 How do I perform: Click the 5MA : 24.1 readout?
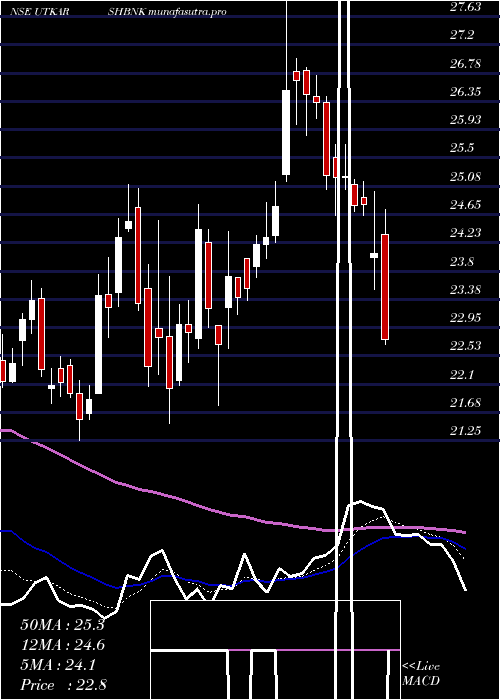pyautogui.click(x=58, y=665)
